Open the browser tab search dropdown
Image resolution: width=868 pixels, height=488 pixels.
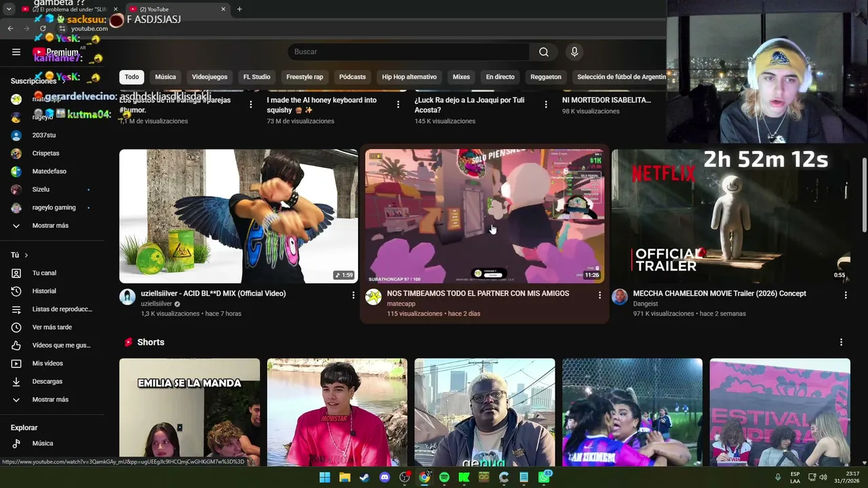click(x=8, y=9)
